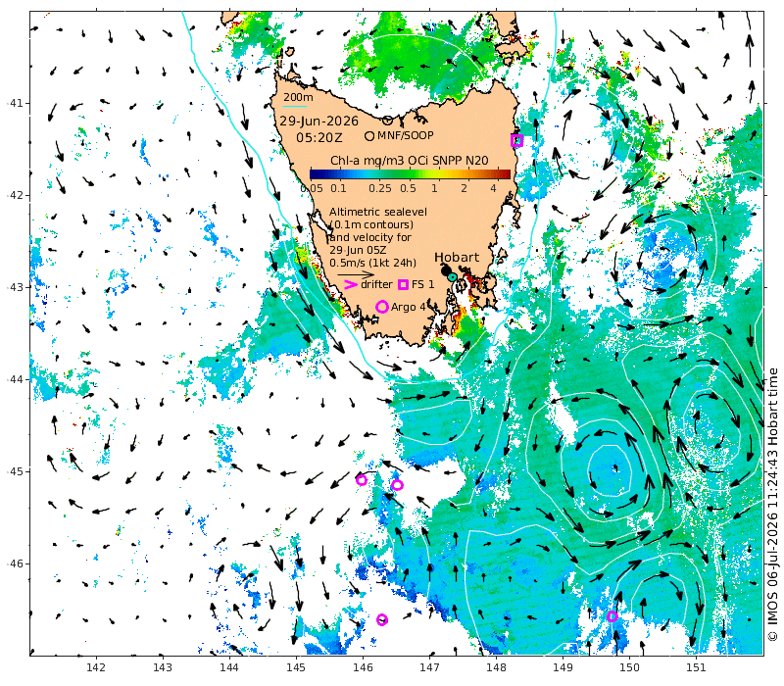Click the latitude axis label '-46'
The width and height of the screenshot is (784, 686).
tap(15, 563)
